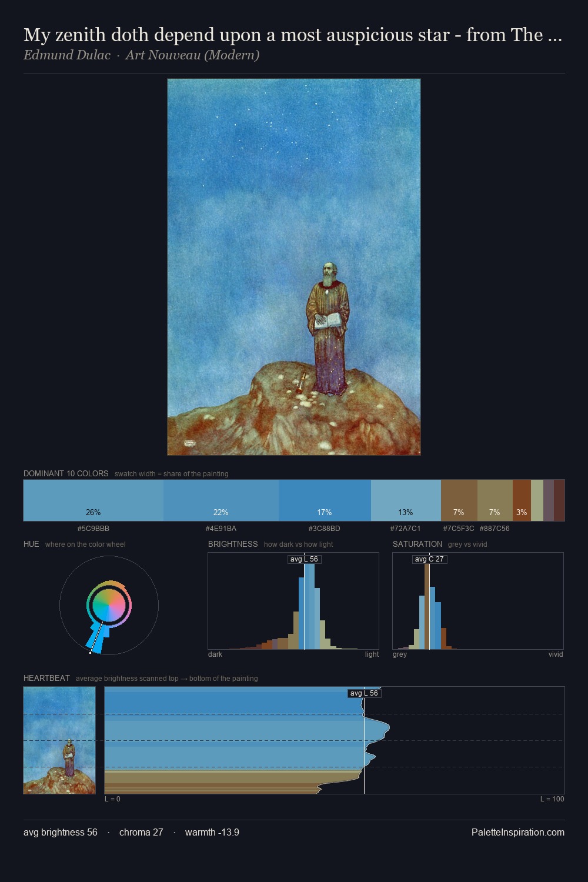This screenshot has width=588, height=882.
Task: Click the #72A7C1 swatch showing 13%
Action: pos(406,500)
